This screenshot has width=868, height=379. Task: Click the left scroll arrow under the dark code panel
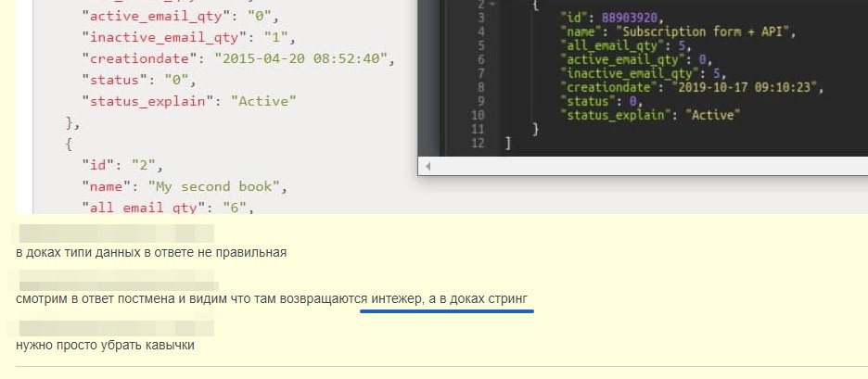[428, 166]
